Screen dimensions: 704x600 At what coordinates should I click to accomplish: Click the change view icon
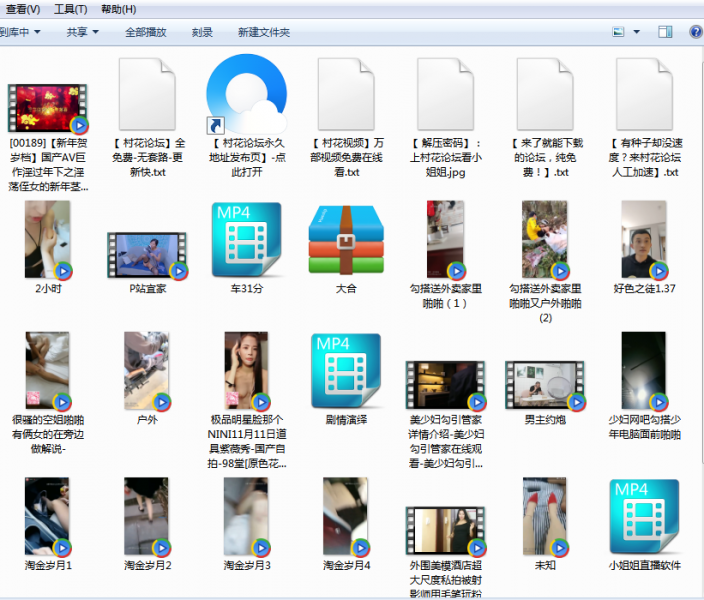618,32
